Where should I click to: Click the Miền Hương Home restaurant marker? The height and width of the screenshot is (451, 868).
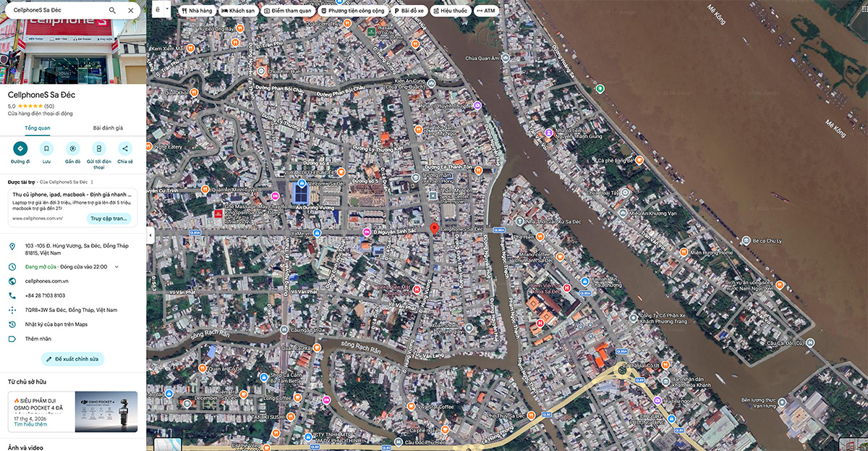[x=684, y=252]
